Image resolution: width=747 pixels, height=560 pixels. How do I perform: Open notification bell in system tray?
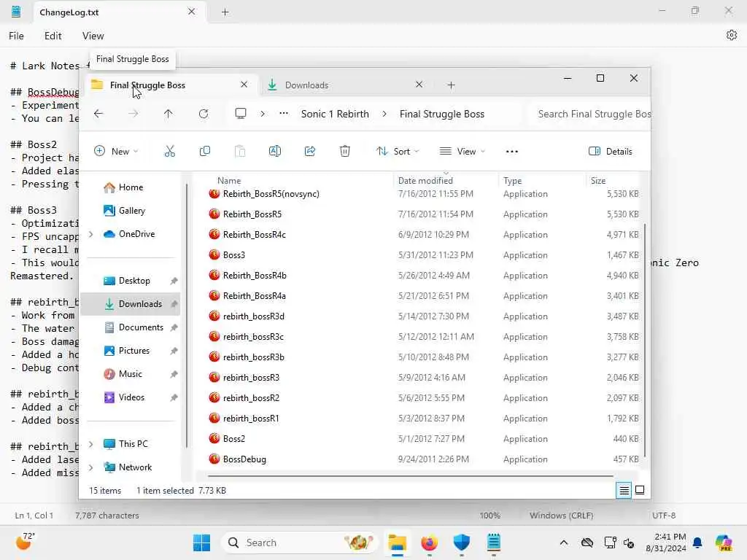tap(697, 542)
